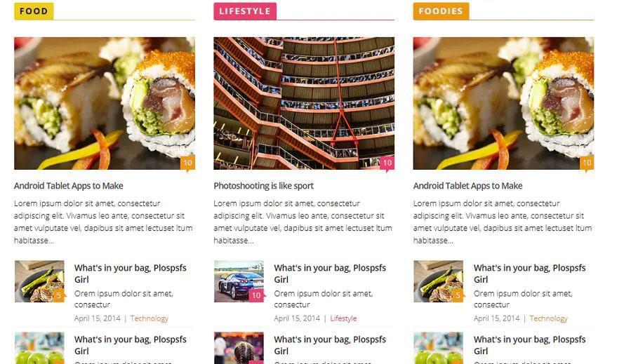Click the orange 10 rating badge on Food sushi image
This screenshot has height=364, width=631.
pos(187,163)
